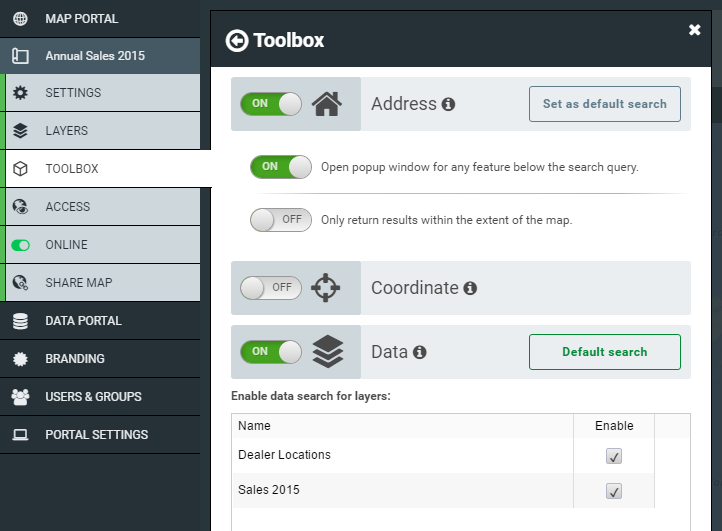Click the back arrow beside Toolbox title
The image size is (722, 531).
[x=237, y=41]
